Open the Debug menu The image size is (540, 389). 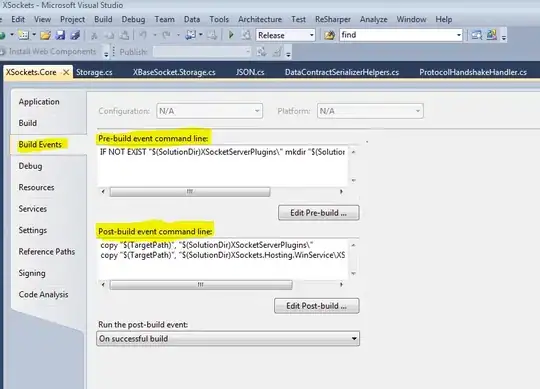pyautogui.click(x=133, y=19)
